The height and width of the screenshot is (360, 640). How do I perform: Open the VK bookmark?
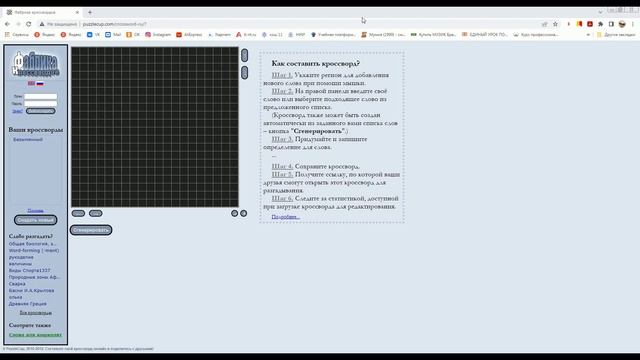click(x=93, y=35)
